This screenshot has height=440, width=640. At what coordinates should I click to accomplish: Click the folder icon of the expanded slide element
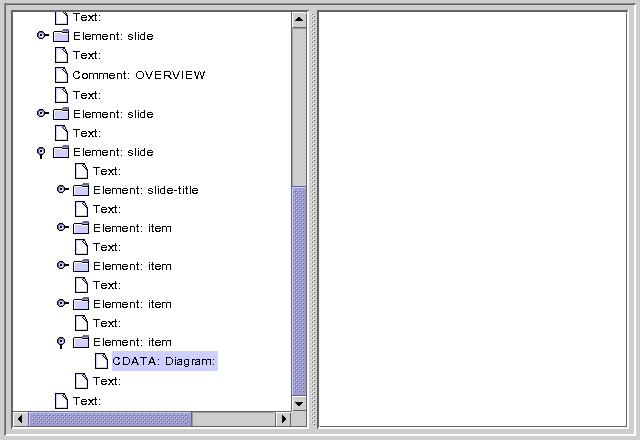click(x=61, y=152)
